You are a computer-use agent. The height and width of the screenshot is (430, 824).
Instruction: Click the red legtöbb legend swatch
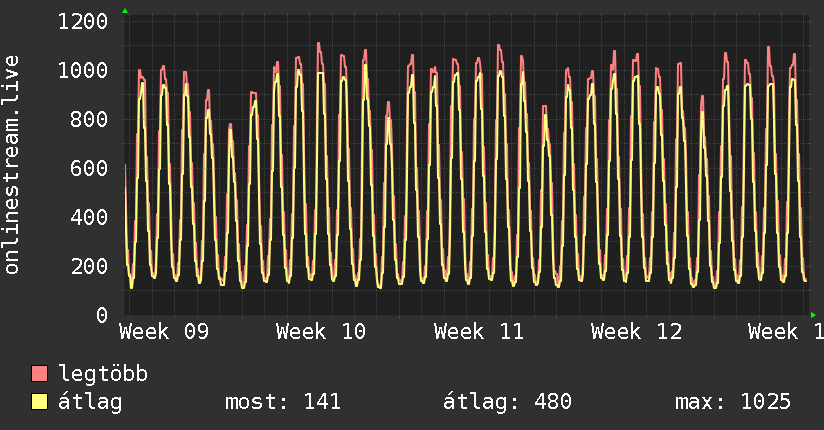40,375
